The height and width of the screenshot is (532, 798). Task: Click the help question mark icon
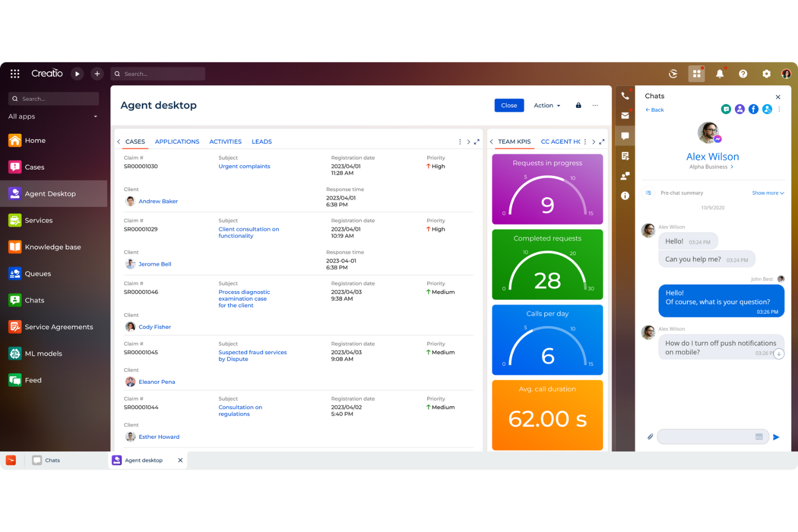742,73
